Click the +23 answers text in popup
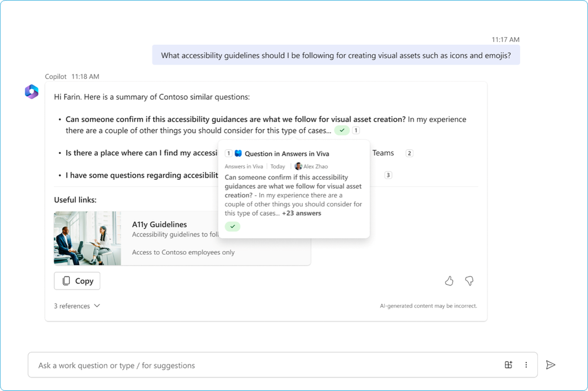 coord(302,213)
